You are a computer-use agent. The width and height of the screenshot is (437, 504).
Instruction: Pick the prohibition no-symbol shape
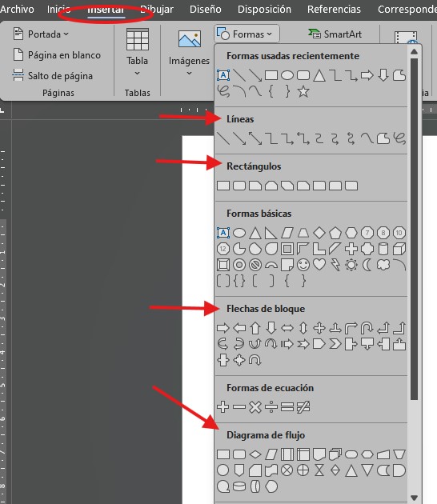255,265
